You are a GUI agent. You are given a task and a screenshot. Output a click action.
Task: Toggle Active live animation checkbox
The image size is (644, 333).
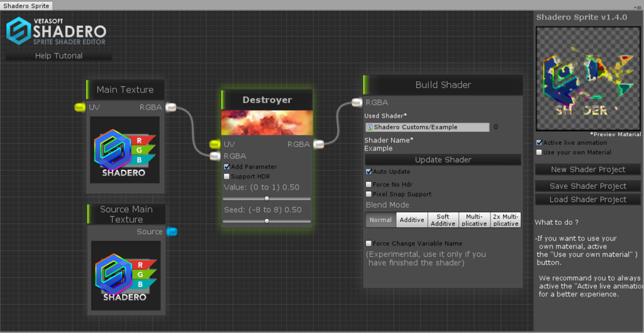(x=539, y=143)
